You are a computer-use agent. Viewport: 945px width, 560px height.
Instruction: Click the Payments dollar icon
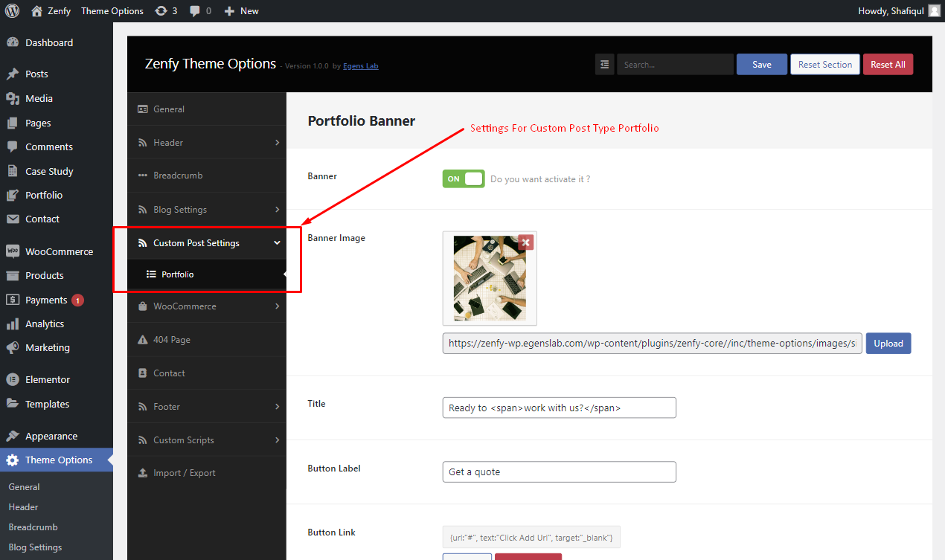click(x=13, y=300)
